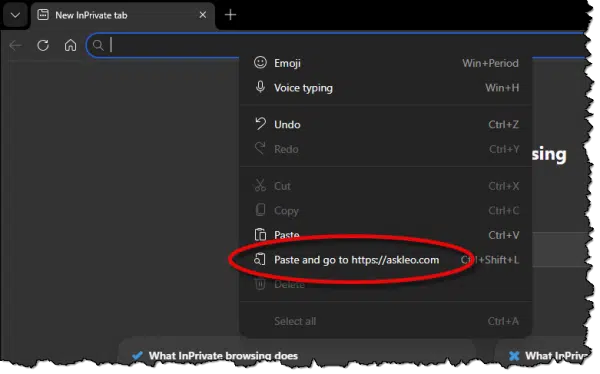600x374 pixels.
Task: Close the New InPrivate tab
Action: (203, 15)
